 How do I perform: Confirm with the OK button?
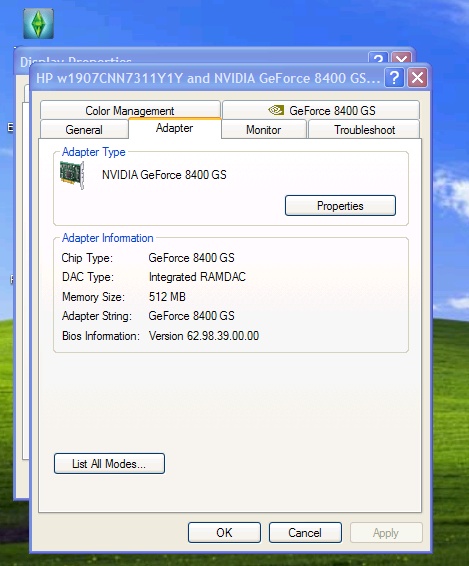pyautogui.click(x=224, y=532)
